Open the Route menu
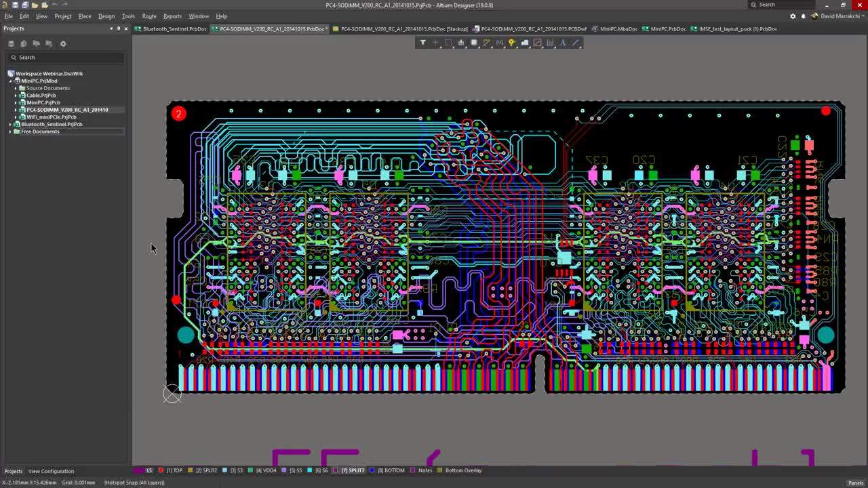Screen dimensions: 868x488 pos(149,16)
